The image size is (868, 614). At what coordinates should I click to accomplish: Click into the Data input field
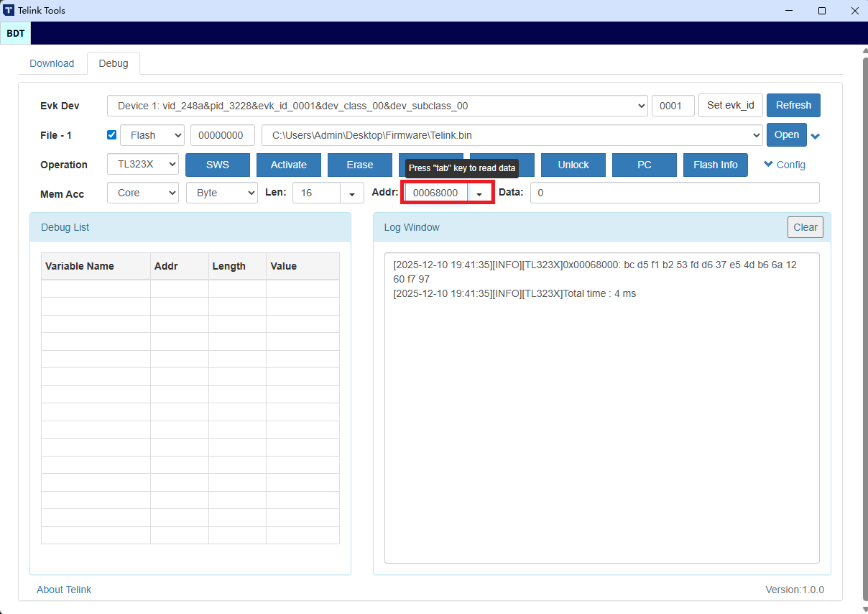pos(674,193)
